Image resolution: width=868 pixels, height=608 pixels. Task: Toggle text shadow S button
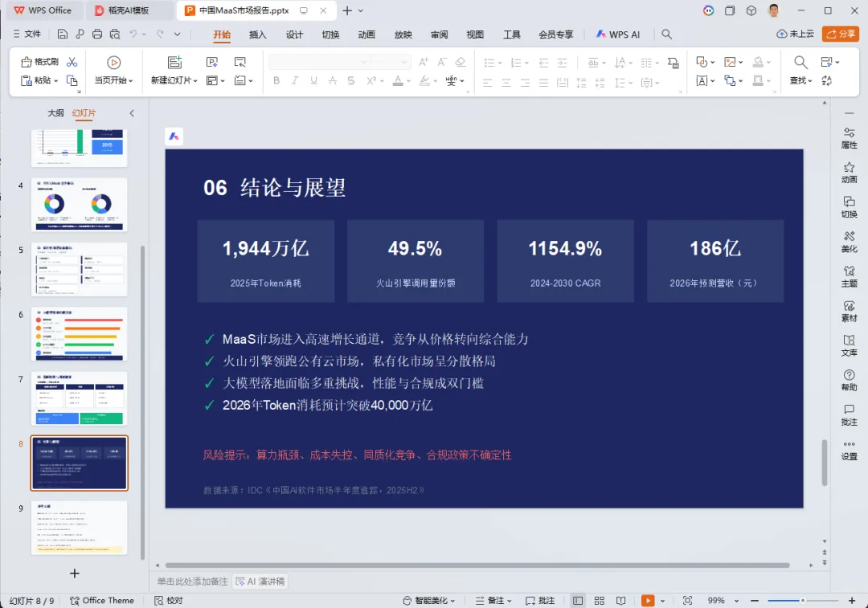click(x=351, y=81)
